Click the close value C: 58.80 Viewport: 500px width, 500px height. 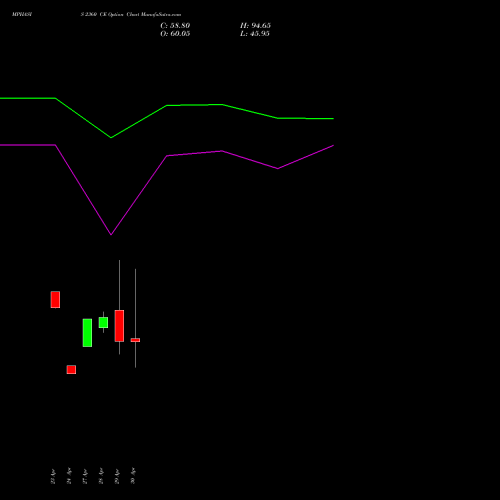(175, 26)
